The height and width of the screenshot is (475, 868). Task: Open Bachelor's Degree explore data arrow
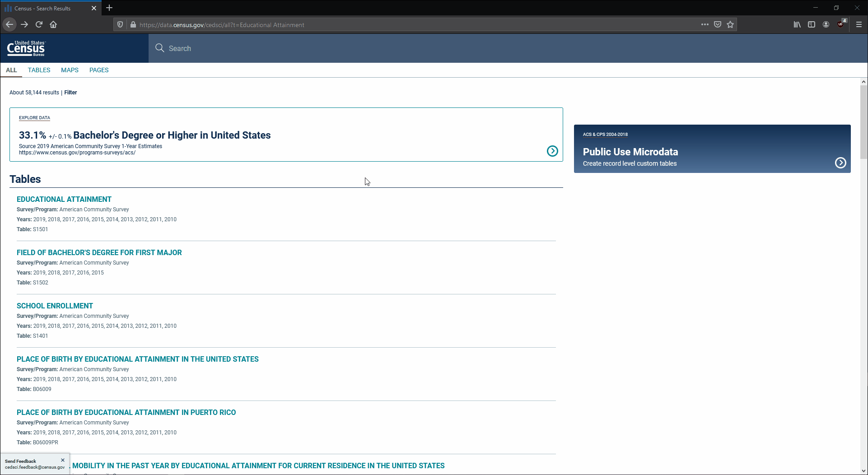552,151
